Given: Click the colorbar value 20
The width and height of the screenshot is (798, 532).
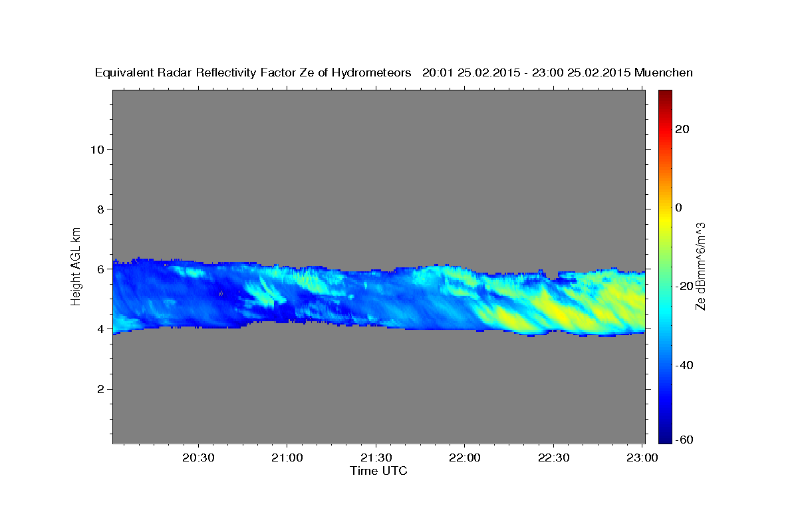Looking at the screenshot, I should point(682,129).
